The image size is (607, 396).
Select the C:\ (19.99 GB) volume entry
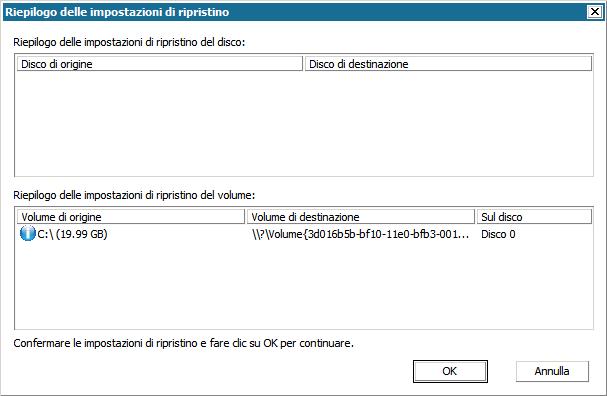point(72,234)
